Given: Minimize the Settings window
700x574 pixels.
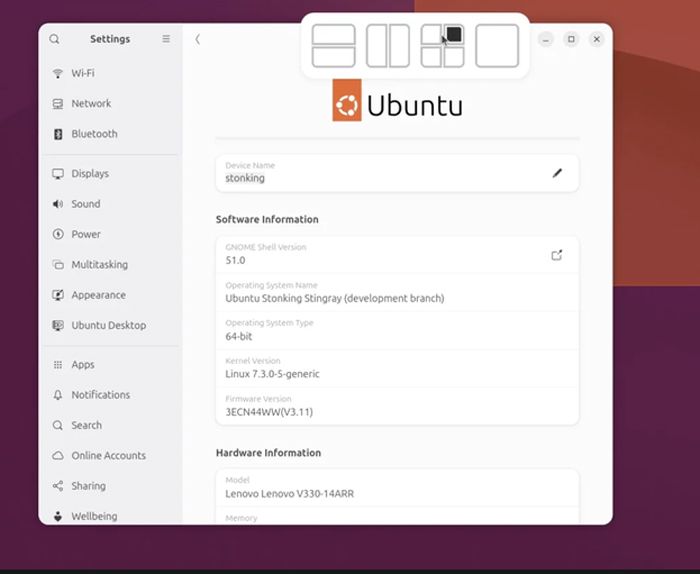Looking at the screenshot, I should pos(546,39).
